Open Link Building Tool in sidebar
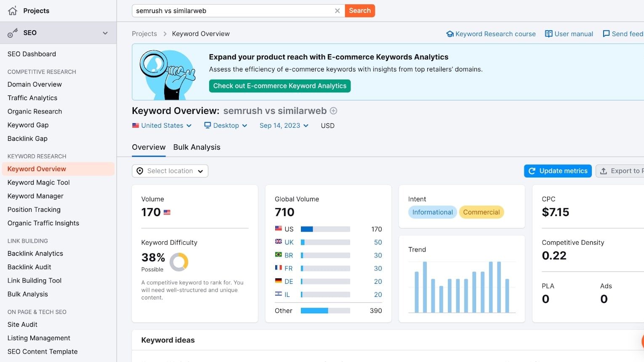 click(x=35, y=280)
